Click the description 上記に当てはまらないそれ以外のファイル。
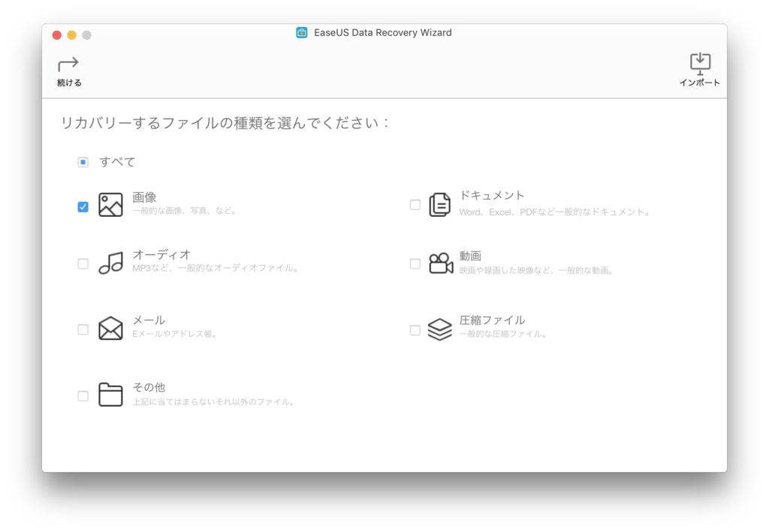The image size is (769, 532). tap(214, 401)
